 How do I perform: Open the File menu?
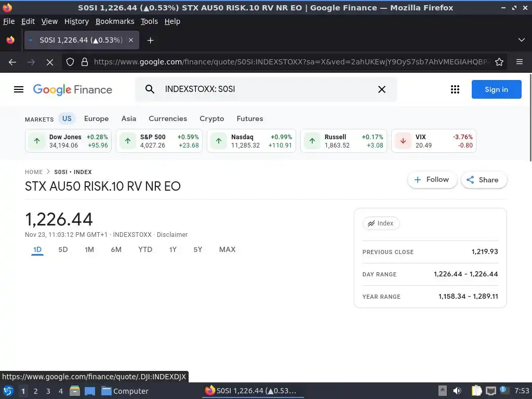pyautogui.click(x=9, y=21)
